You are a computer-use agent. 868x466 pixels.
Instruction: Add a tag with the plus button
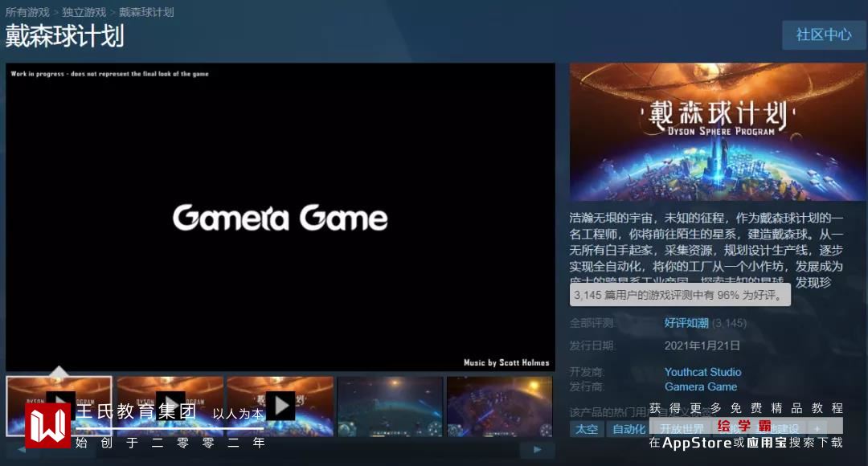tap(817, 429)
